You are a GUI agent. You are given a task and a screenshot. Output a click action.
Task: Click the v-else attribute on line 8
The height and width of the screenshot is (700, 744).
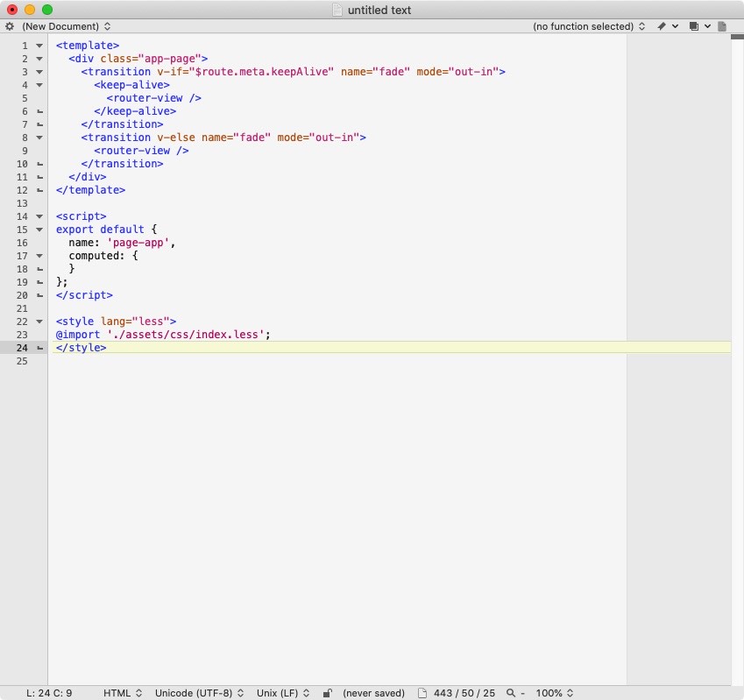[176, 138]
